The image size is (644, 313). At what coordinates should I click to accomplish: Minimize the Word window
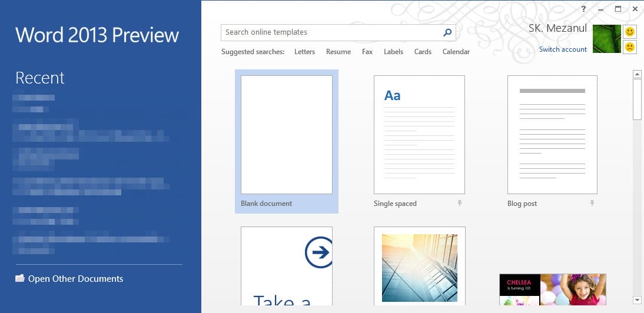pos(600,9)
